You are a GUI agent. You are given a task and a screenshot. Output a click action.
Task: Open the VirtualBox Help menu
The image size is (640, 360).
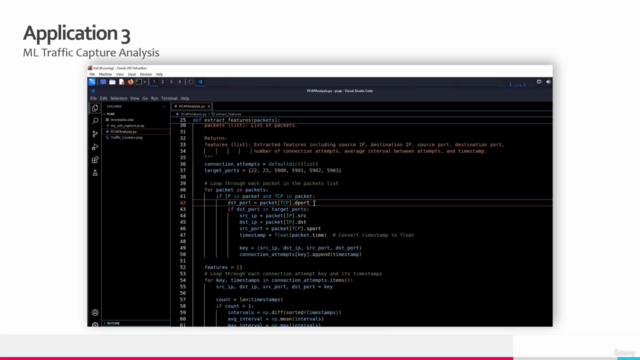pyautogui.click(x=159, y=74)
